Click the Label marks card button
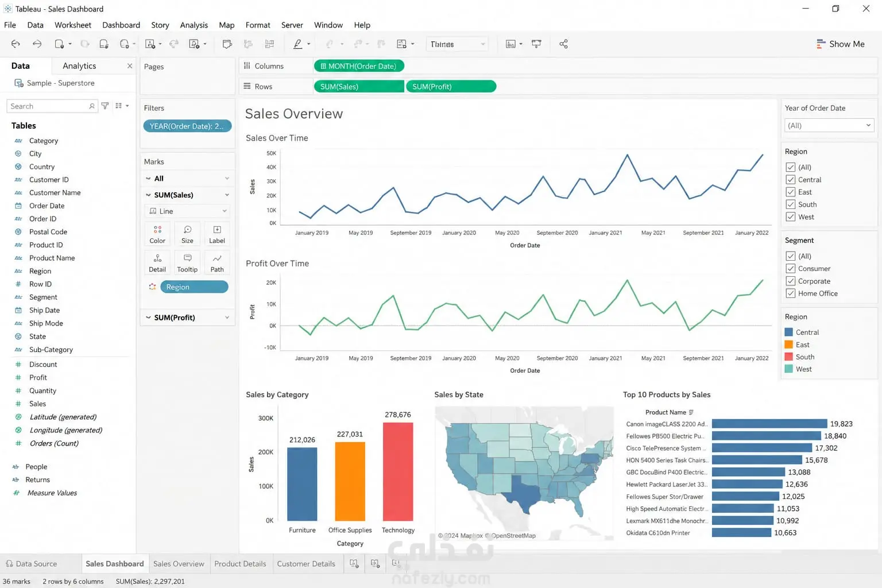 tap(217, 234)
